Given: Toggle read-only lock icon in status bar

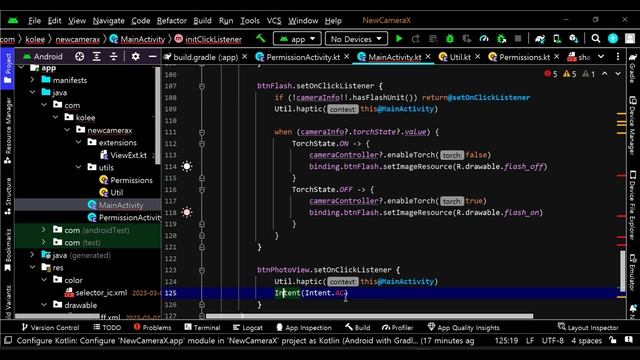Looking at the screenshot, I should (613, 340).
